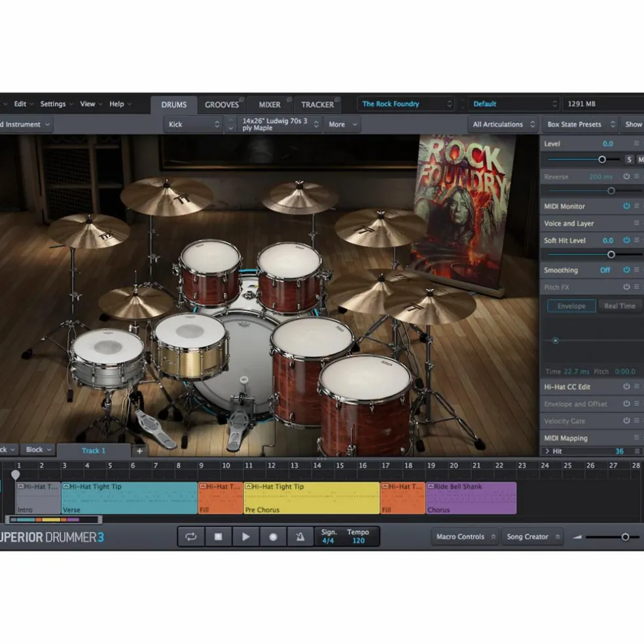The image size is (644, 644).
Task: Start playback with the play button
Action: coord(245,537)
